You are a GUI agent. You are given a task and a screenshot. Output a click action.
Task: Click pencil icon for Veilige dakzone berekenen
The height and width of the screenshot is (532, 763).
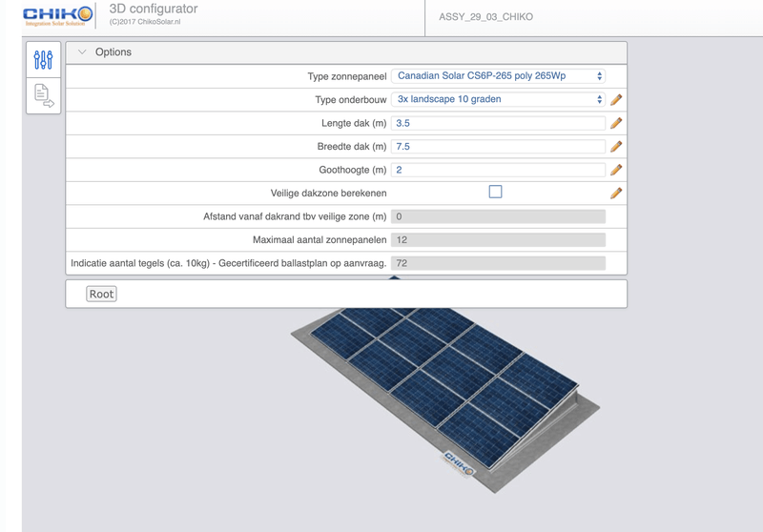coord(616,193)
